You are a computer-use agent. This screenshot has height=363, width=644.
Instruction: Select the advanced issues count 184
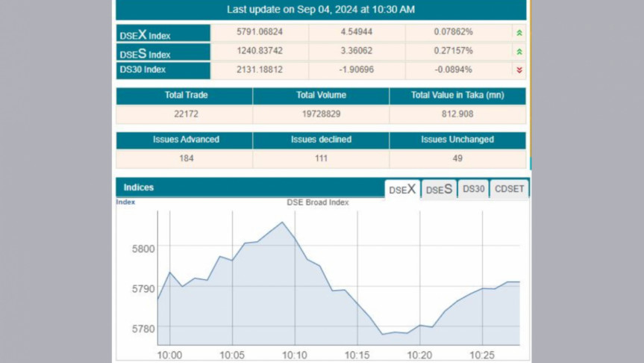[x=186, y=158]
